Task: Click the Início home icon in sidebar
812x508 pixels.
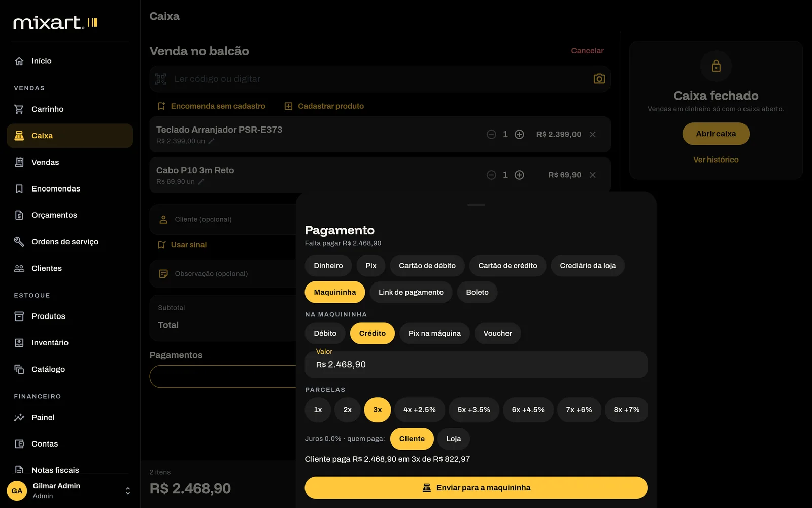Action: [x=19, y=61]
